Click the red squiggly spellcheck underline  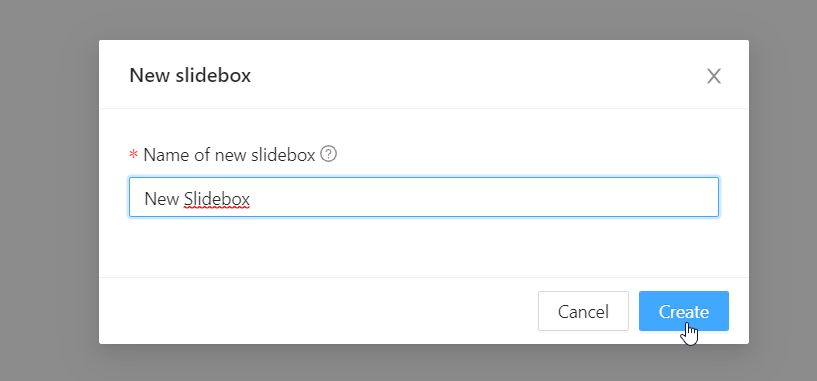217,208
